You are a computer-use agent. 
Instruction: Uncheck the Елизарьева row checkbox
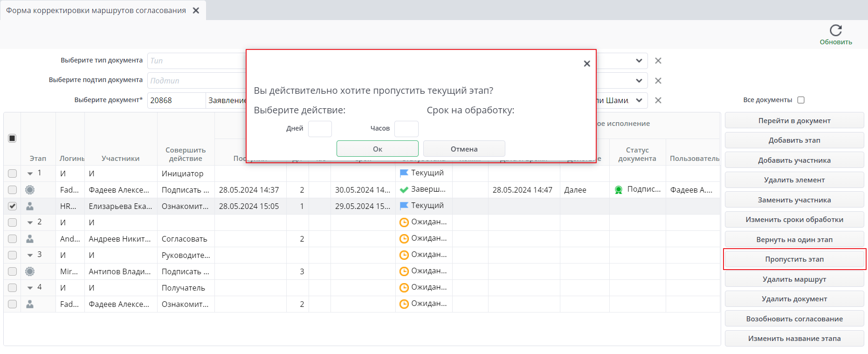(12, 206)
